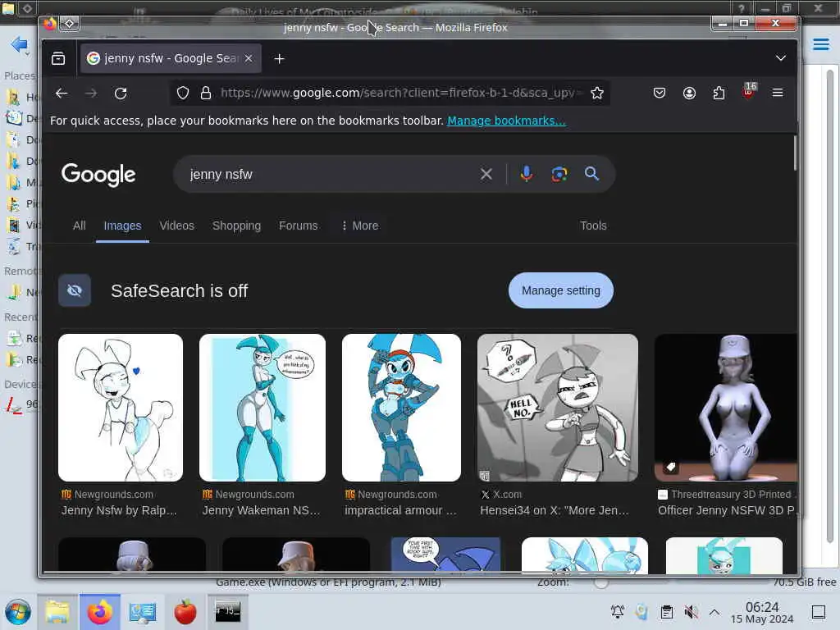
Task: Open hamburger menu in background Dolphin window
Action: [x=820, y=44]
